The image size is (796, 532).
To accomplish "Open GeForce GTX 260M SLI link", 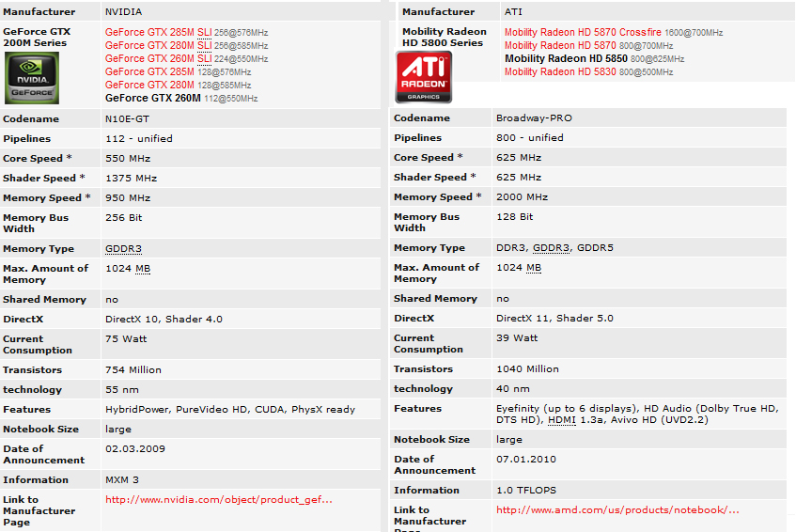I will [159, 59].
